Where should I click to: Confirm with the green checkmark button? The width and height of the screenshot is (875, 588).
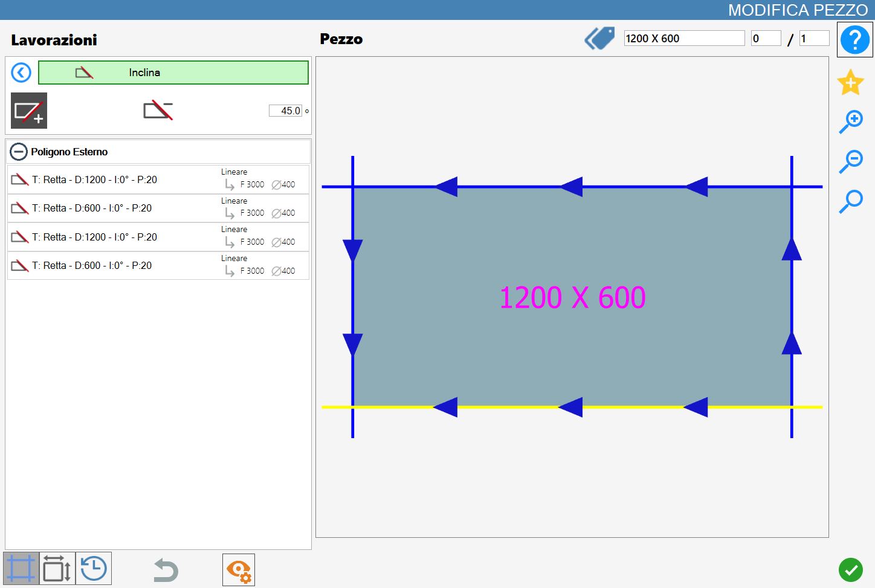tap(851, 570)
